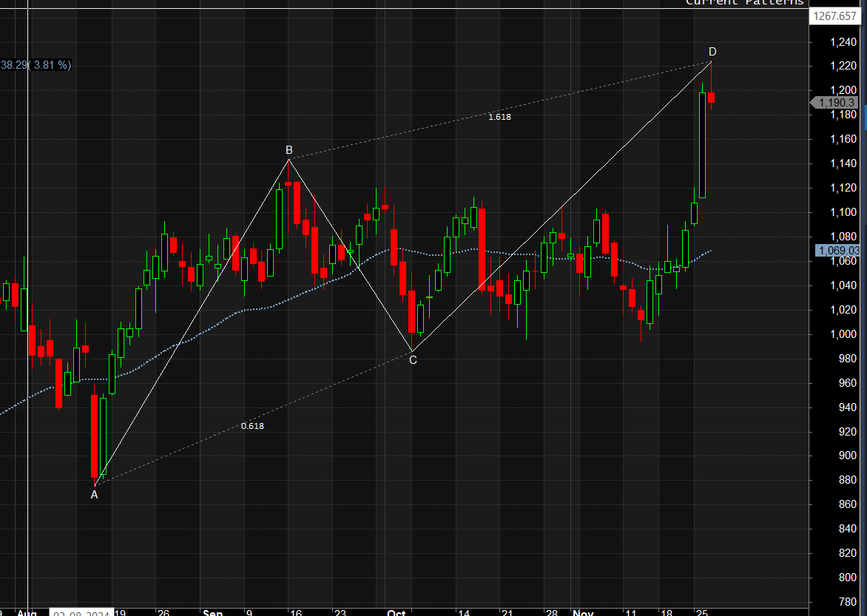
Task: Select point B of the harmonic pattern
Action: click(289, 150)
